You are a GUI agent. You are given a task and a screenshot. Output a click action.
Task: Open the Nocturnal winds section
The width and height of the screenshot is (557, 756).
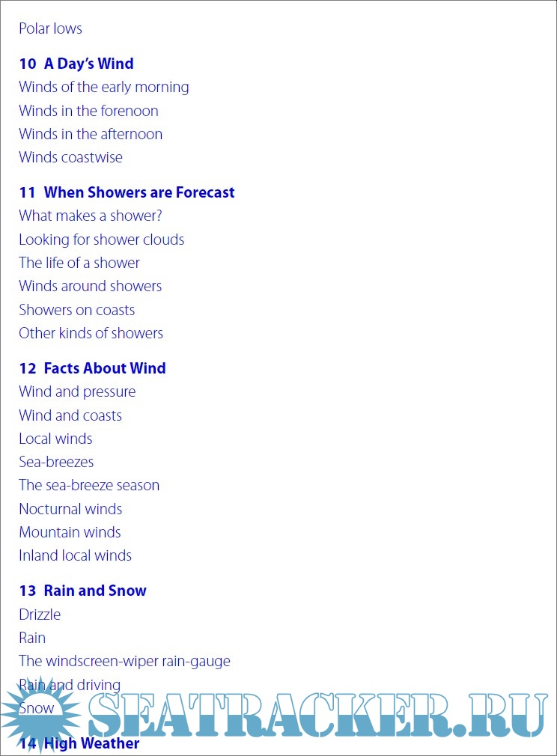(70, 509)
